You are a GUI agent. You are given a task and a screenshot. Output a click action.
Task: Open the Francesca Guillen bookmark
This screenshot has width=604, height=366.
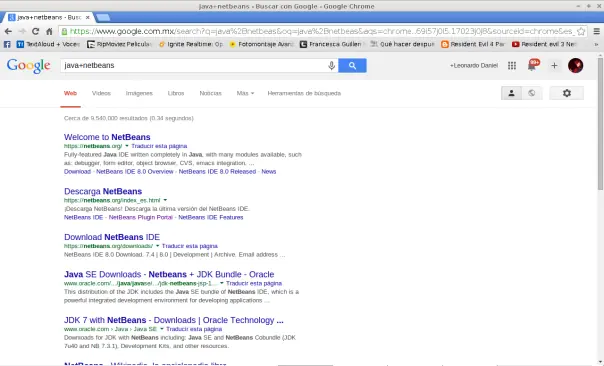(331, 44)
